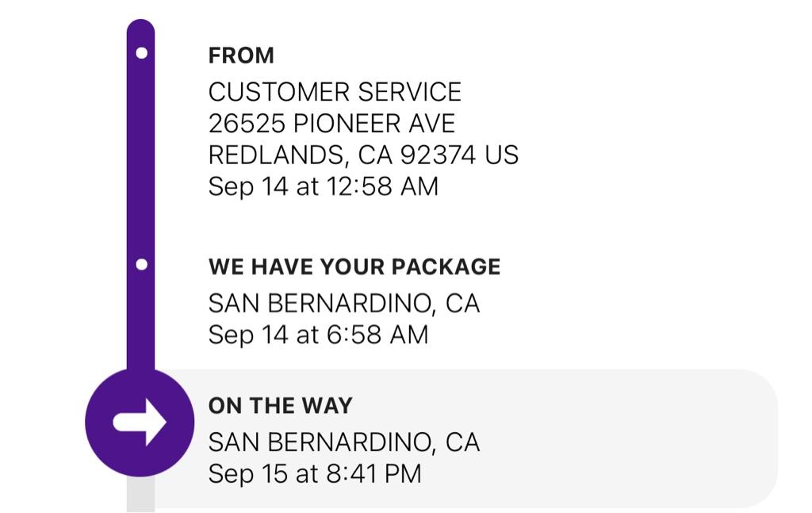Click the purple bar just above the arrow circle
Screen dimensions: 812x513
[x=141, y=349]
